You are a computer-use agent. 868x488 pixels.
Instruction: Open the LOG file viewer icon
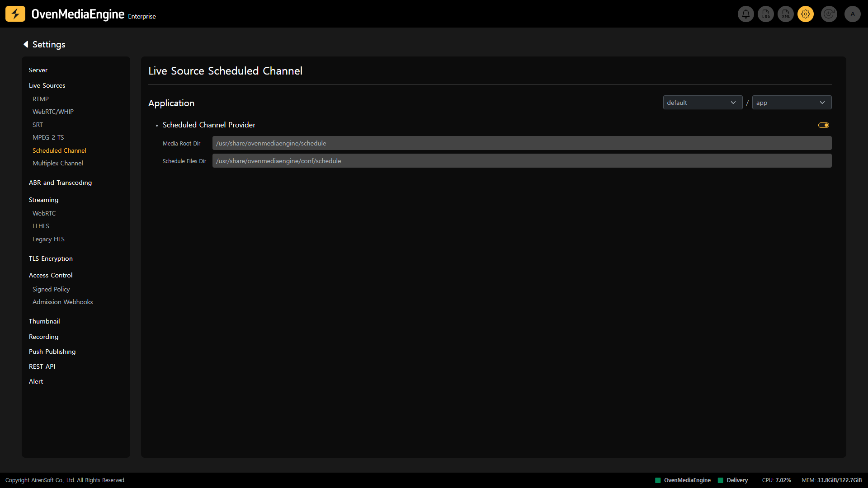766,14
